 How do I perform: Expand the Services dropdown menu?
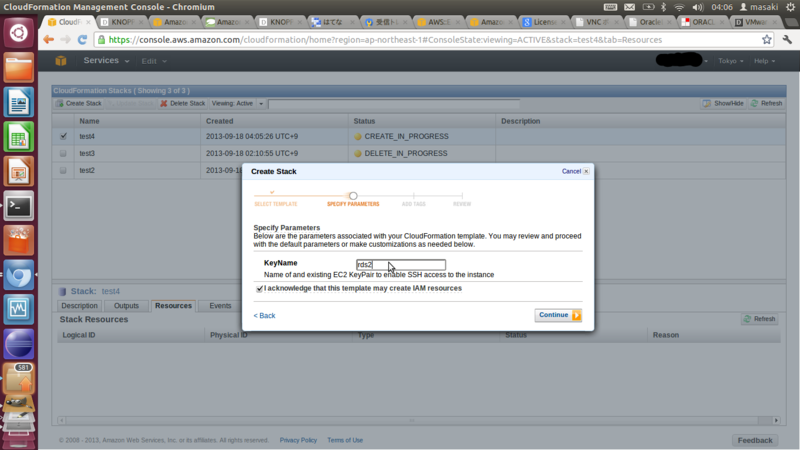[x=106, y=61]
